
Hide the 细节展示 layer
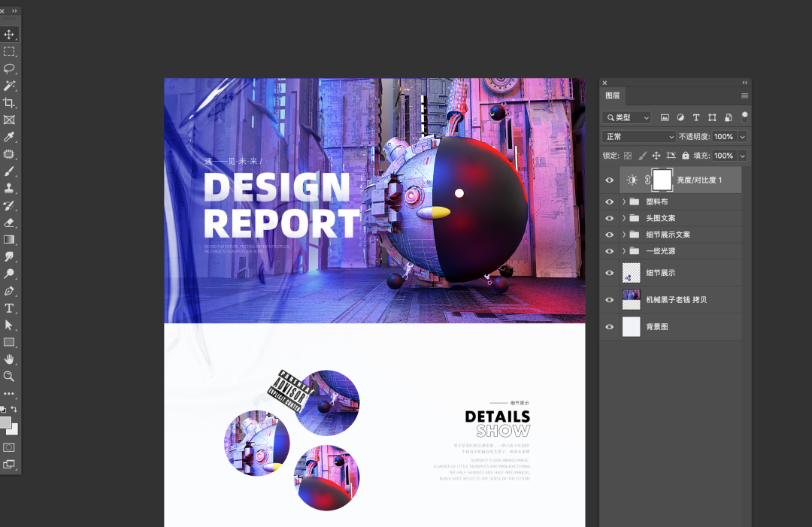click(610, 273)
